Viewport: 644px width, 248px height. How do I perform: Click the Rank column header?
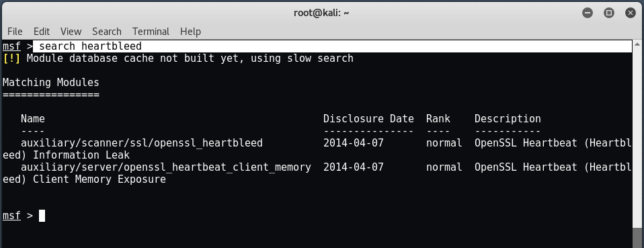[x=438, y=119]
